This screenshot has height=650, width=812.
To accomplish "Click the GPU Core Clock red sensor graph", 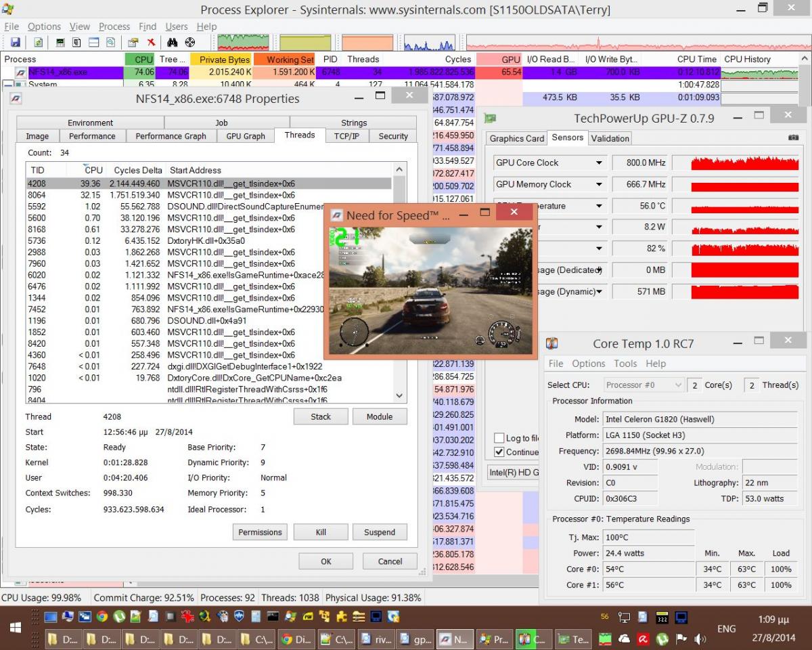I will (735, 162).
